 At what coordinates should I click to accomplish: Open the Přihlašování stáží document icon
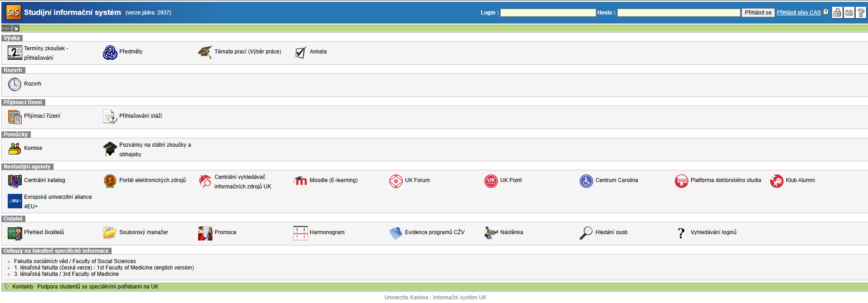click(x=110, y=117)
